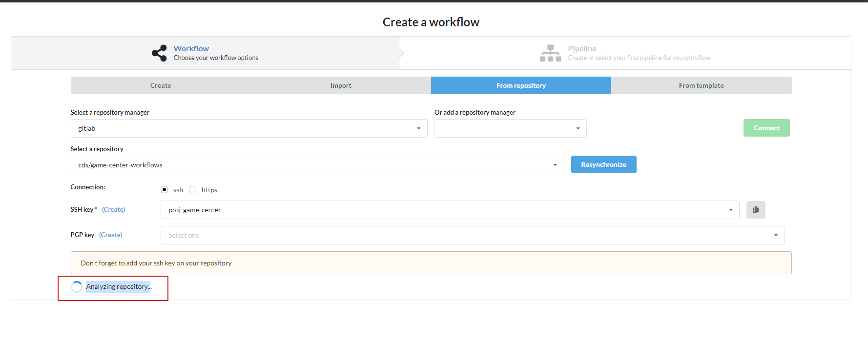The width and height of the screenshot is (868, 344).
Task: Copy the SSH key with clipboard icon
Action: coord(756,210)
